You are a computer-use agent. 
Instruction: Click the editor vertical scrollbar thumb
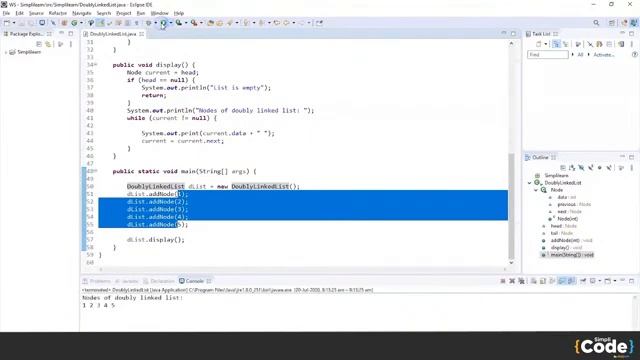pyautogui.click(x=511, y=206)
